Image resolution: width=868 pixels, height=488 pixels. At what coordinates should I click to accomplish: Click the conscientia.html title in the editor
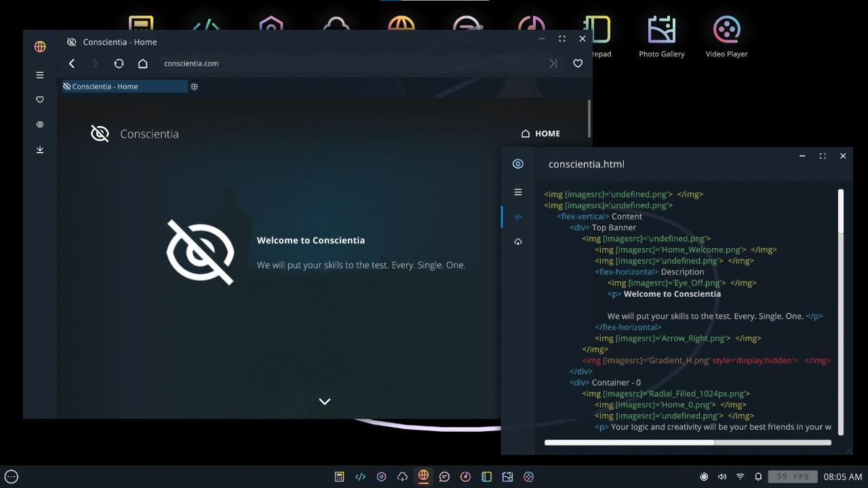pos(586,164)
